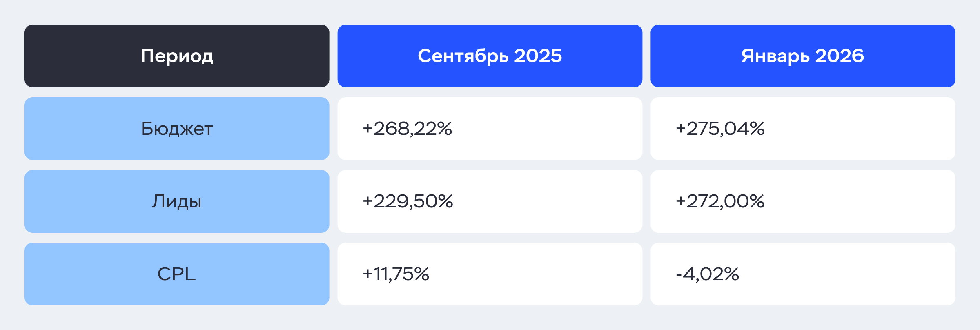Click the 2026 year in header

pyautogui.click(x=840, y=56)
